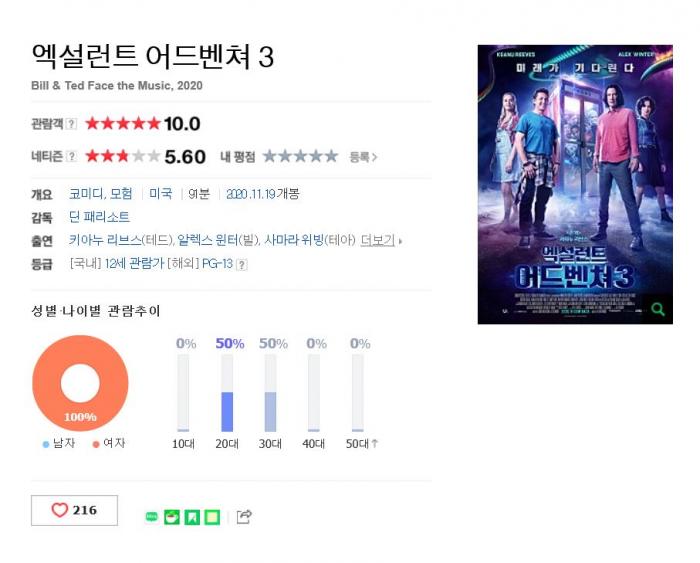Share via Naver Line chat icon

coord(152,517)
